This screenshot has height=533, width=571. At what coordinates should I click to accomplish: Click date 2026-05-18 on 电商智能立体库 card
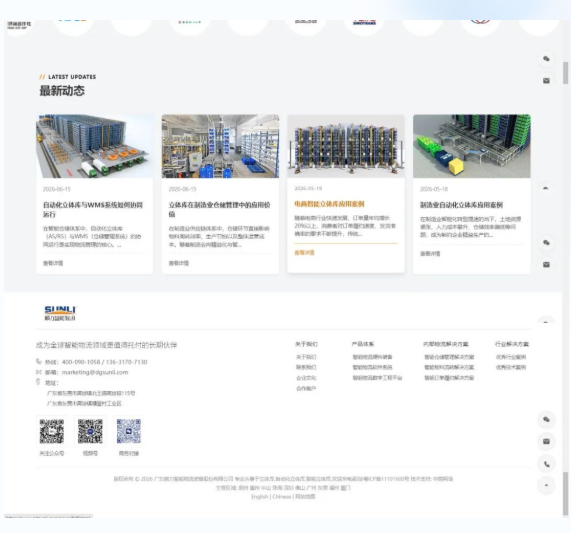308,188
